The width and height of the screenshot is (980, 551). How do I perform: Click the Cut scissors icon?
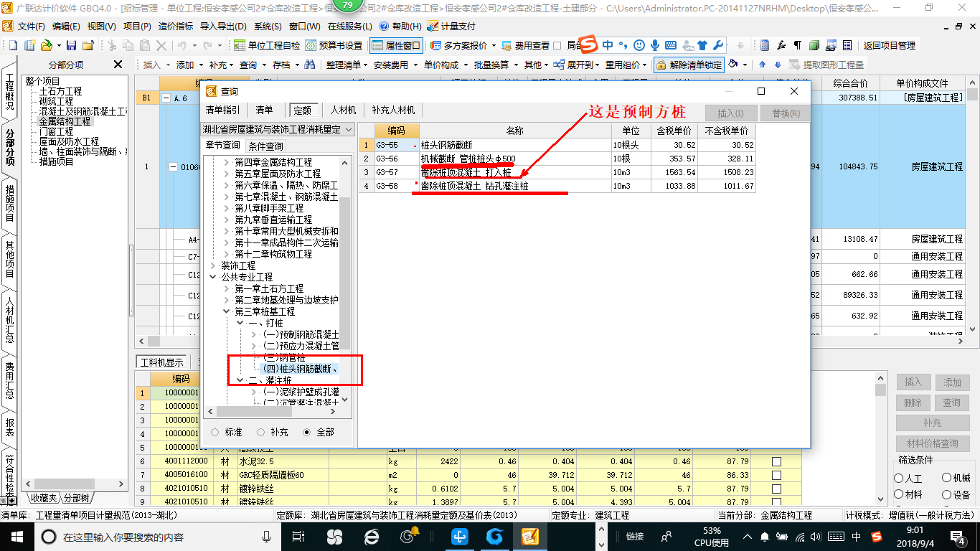[111, 45]
